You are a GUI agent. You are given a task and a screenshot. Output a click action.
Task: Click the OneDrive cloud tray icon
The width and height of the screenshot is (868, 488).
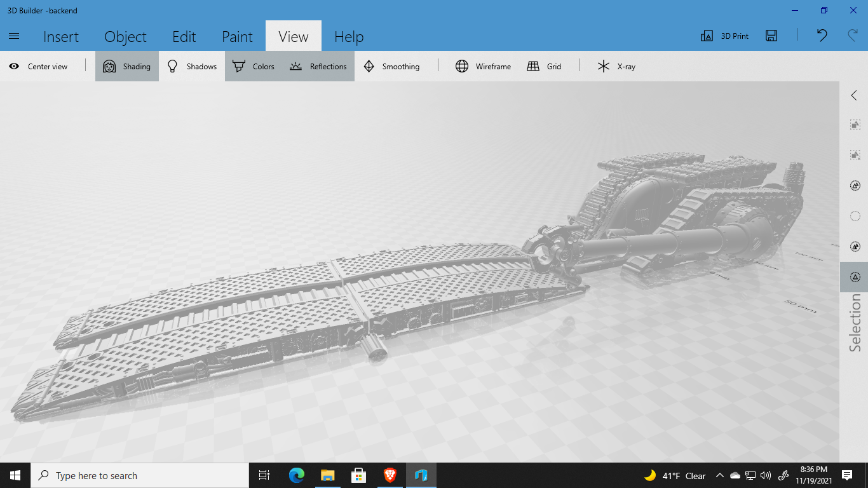(735, 475)
